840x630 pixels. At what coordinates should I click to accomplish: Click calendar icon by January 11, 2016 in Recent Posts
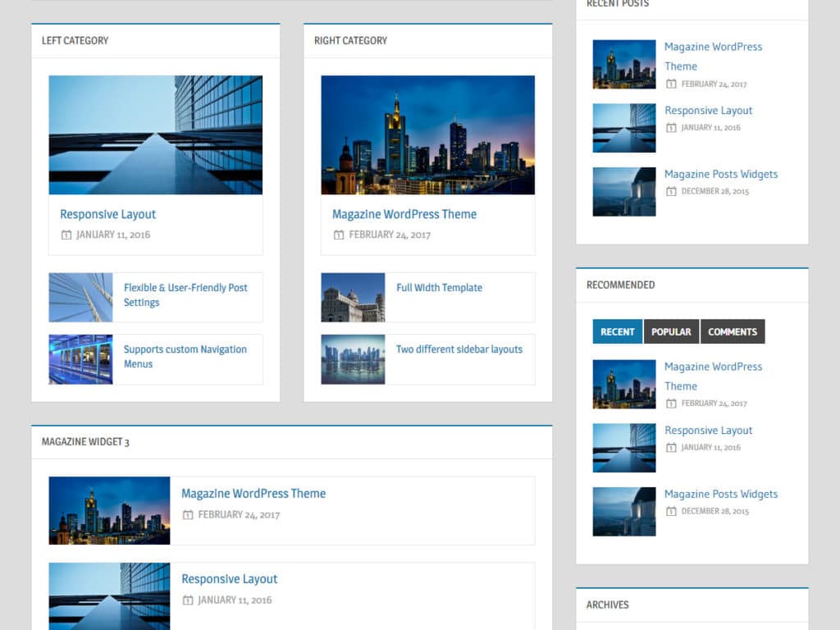click(x=671, y=127)
